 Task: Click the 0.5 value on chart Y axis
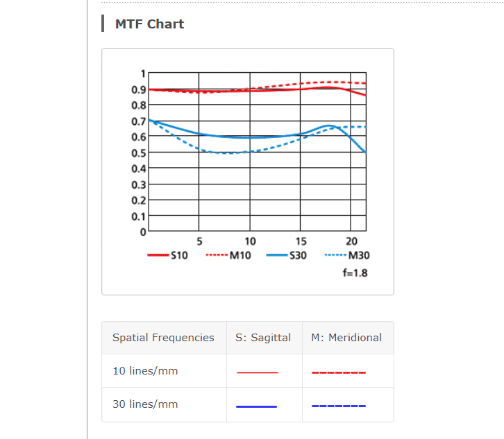(139, 153)
